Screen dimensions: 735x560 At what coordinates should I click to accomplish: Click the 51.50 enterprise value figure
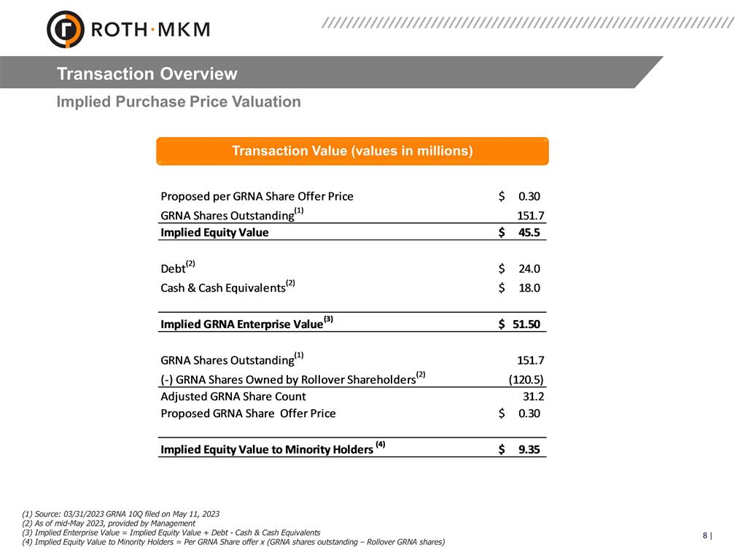pos(525,324)
